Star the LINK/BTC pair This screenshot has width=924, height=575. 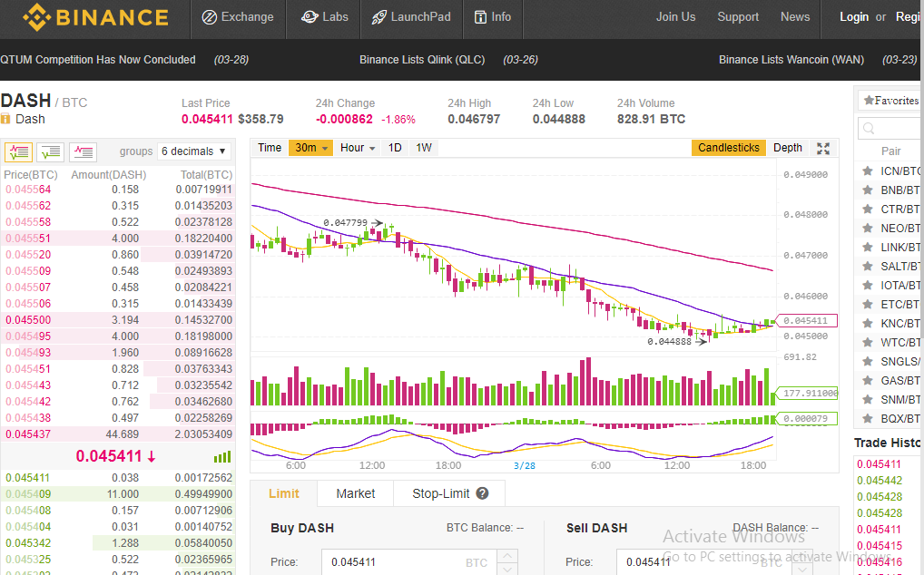(x=868, y=248)
